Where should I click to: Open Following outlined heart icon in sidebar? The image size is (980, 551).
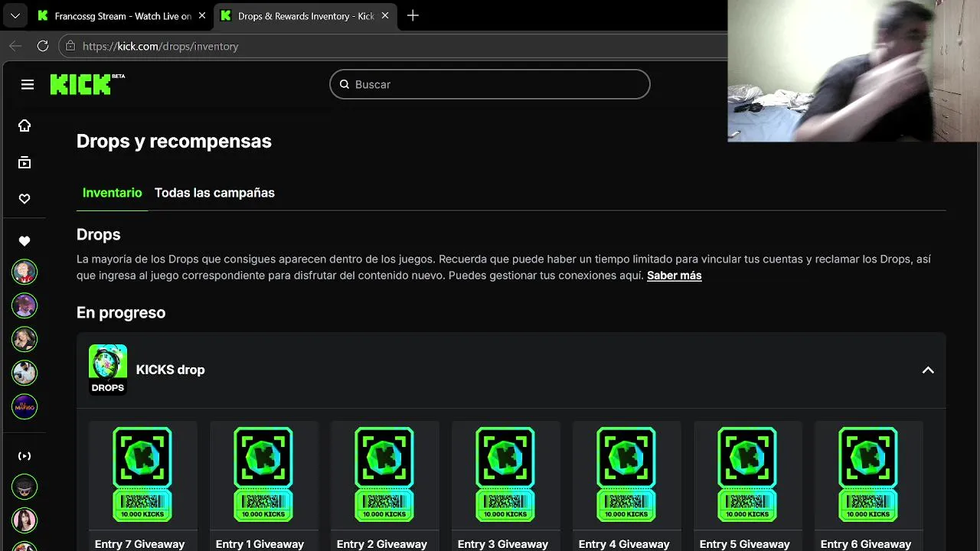click(24, 199)
